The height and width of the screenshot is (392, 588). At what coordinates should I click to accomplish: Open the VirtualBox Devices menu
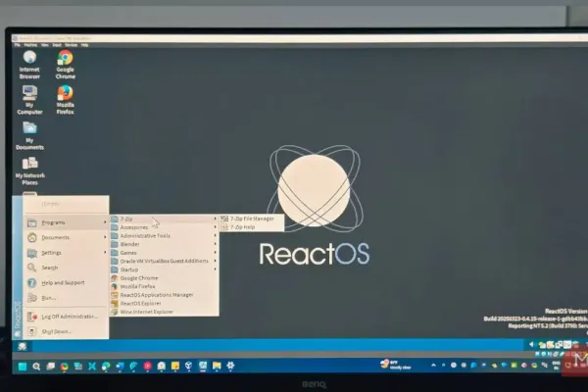tap(71, 45)
